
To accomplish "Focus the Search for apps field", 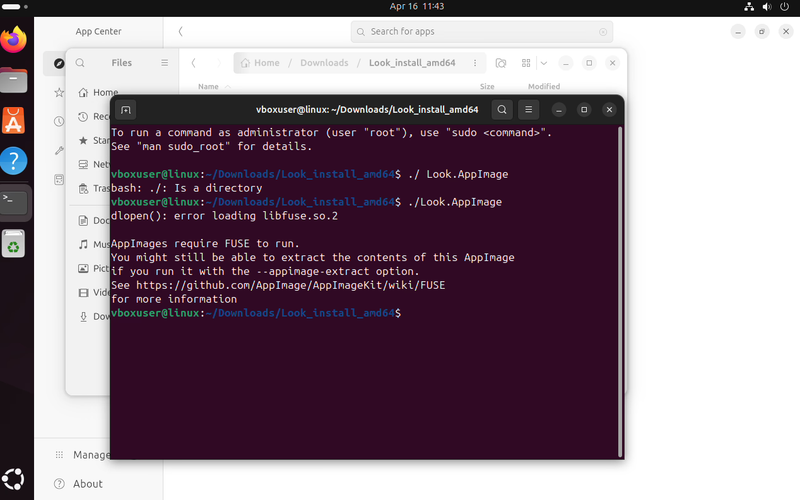I will click(482, 32).
